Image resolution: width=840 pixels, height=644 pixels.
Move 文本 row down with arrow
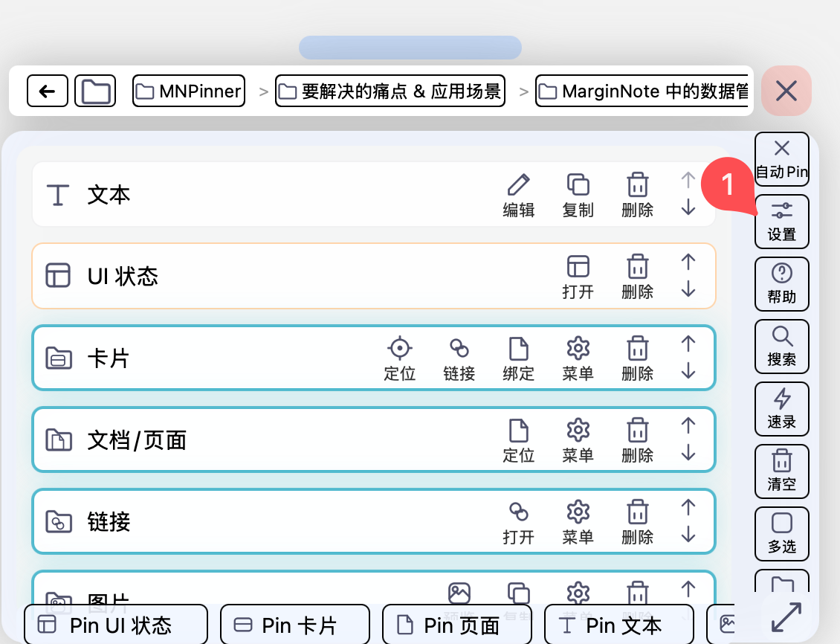point(688,208)
